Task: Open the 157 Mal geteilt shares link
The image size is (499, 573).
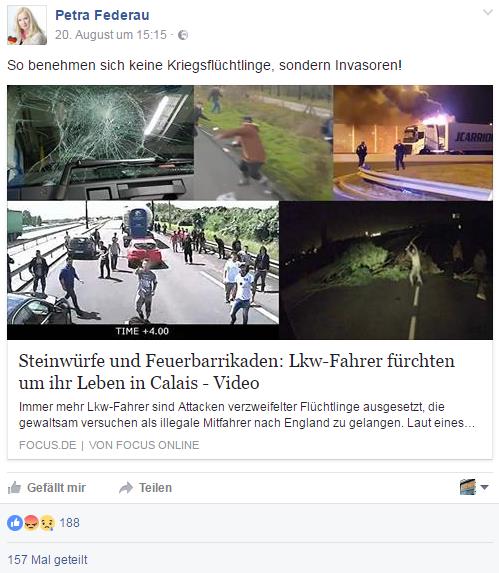Action: point(47,559)
